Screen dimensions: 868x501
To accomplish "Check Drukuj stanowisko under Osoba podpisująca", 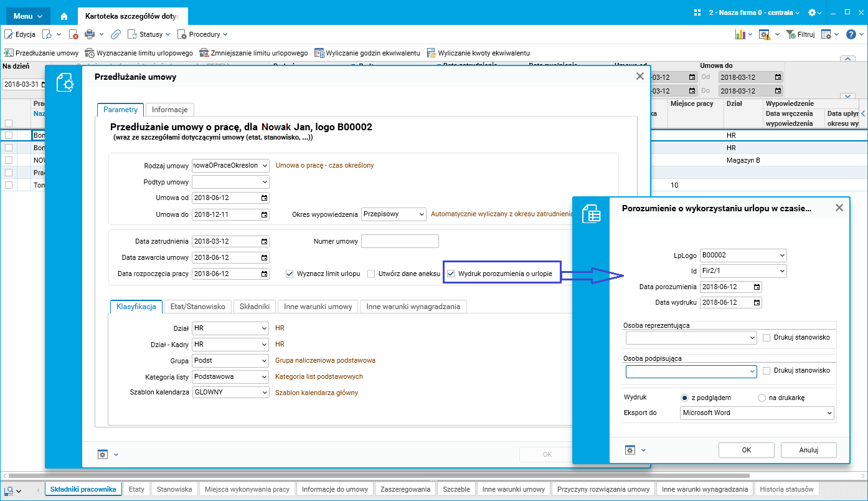I will [767, 370].
